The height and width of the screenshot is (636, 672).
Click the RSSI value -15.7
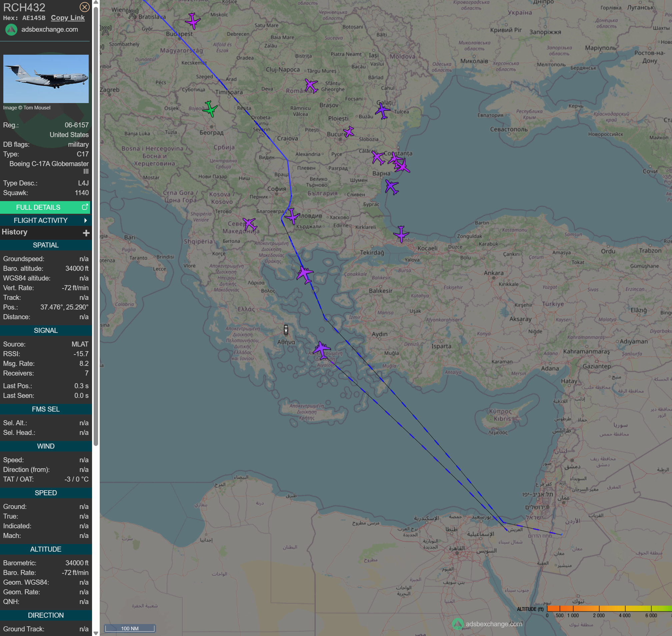[81, 354]
